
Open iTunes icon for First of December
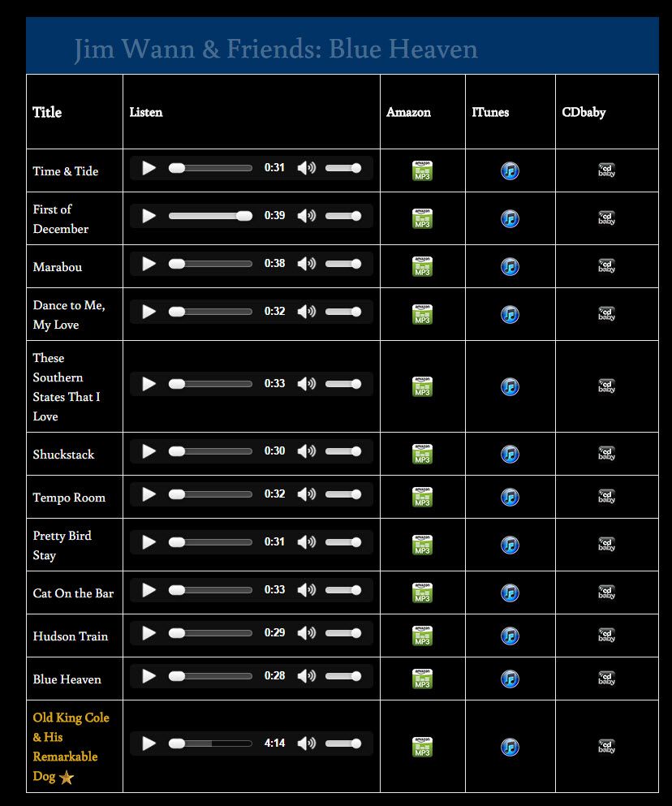tap(510, 218)
